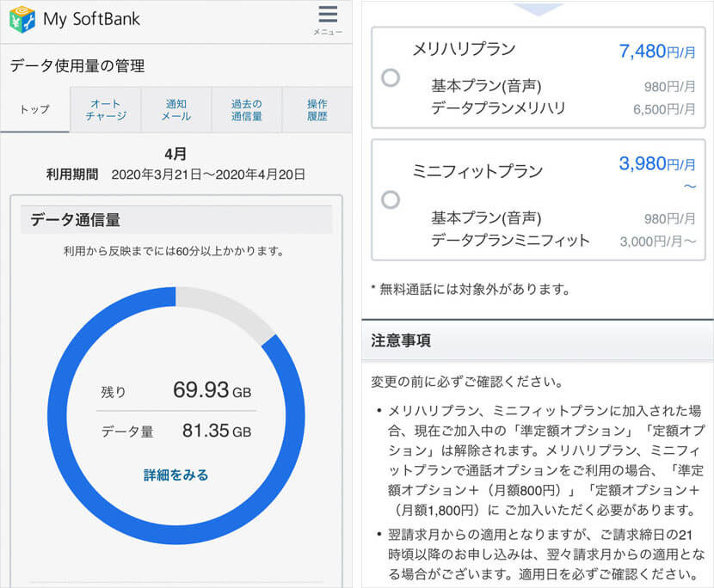This screenshot has width=714, height=588.
Task: Click the 利用から反映までには60分以上 notice
Action: [x=174, y=251]
